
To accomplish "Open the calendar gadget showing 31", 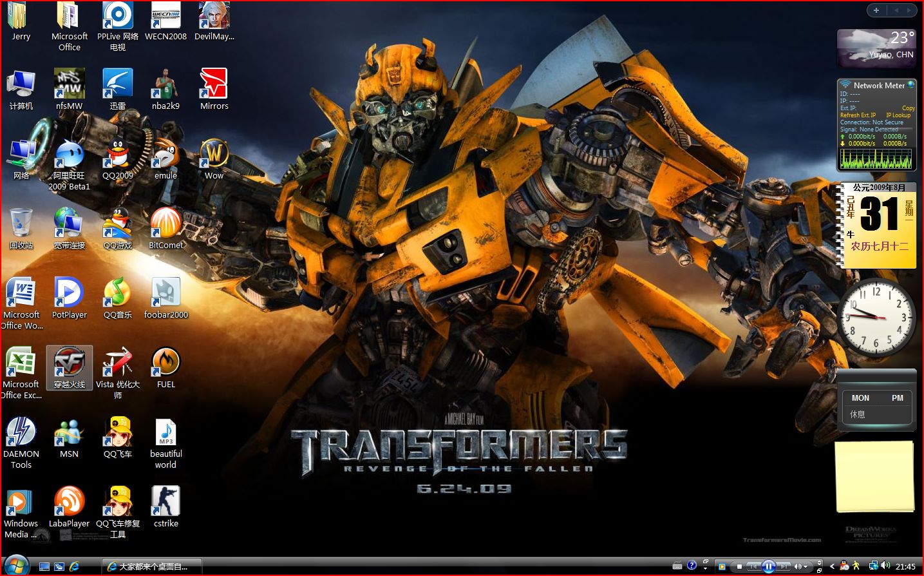I will coord(876,225).
